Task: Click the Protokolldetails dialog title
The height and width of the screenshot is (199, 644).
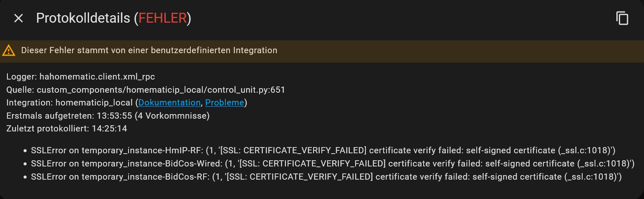Action: tap(114, 18)
